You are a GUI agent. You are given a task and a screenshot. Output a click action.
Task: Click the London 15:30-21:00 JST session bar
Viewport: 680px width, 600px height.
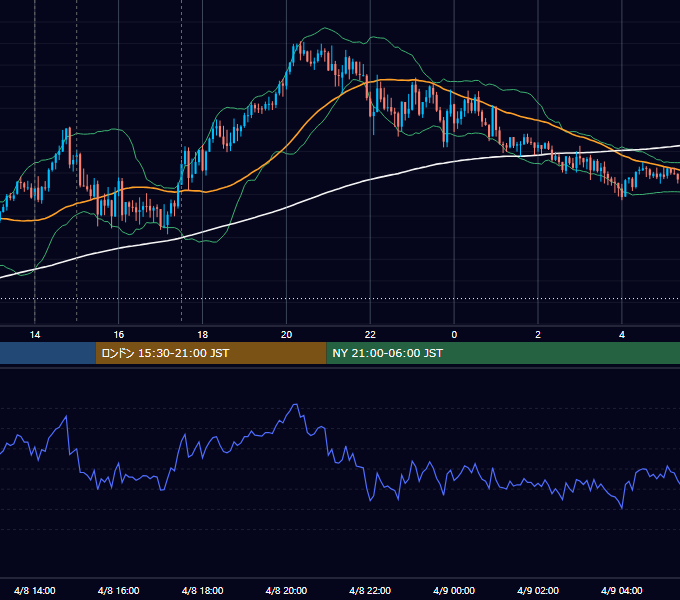pyautogui.click(x=211, y=353)
